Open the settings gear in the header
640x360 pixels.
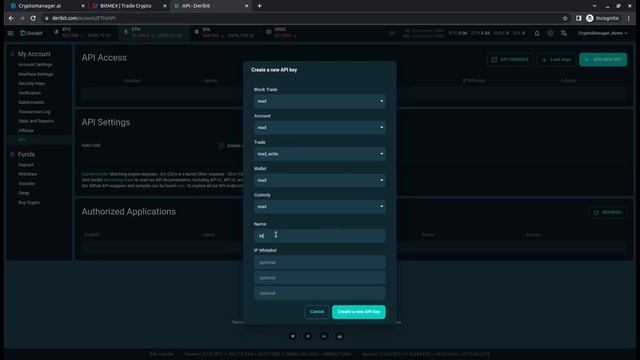pyautogui.click(x=551, y=33)
